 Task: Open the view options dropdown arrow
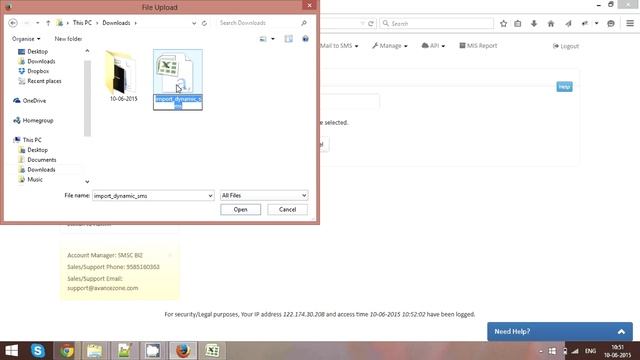click(273, 39)
